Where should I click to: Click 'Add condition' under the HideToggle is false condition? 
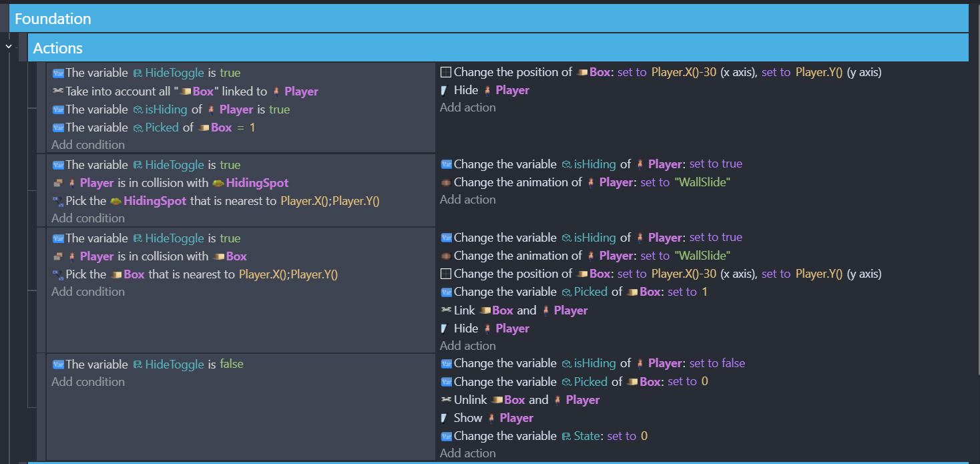click(x=88, y=382)
